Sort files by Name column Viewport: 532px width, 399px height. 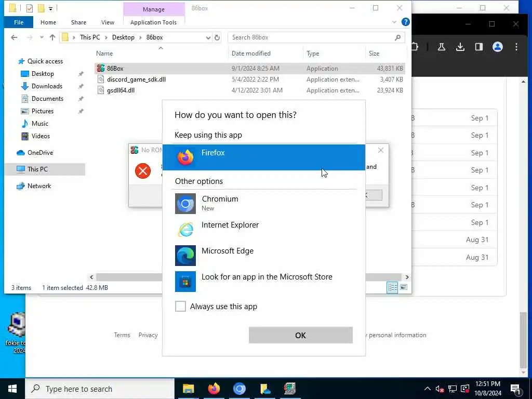(x=104, y=54)
